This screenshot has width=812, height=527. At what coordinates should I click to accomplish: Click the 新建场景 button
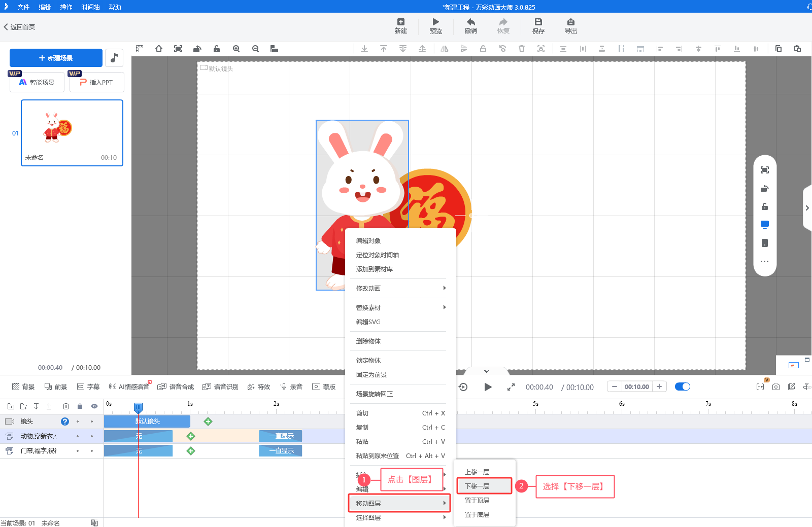[x=56, y=58]
